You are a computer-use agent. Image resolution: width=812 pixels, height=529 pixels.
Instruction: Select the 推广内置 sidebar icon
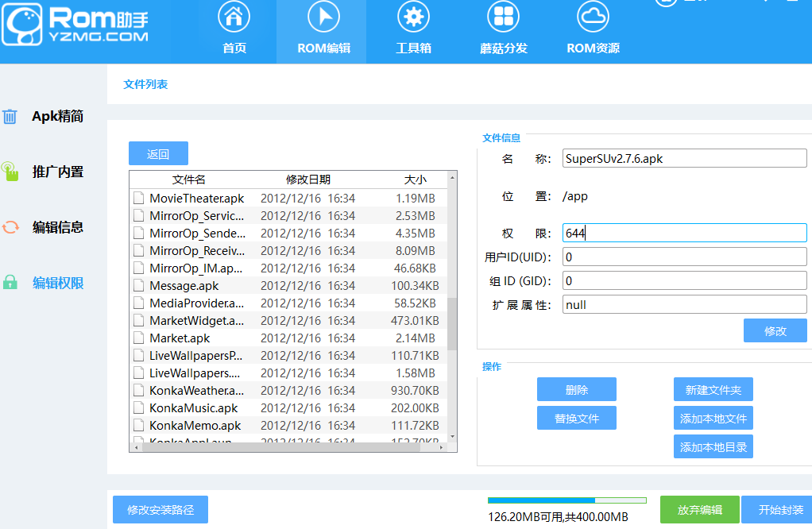coord(10,172)
